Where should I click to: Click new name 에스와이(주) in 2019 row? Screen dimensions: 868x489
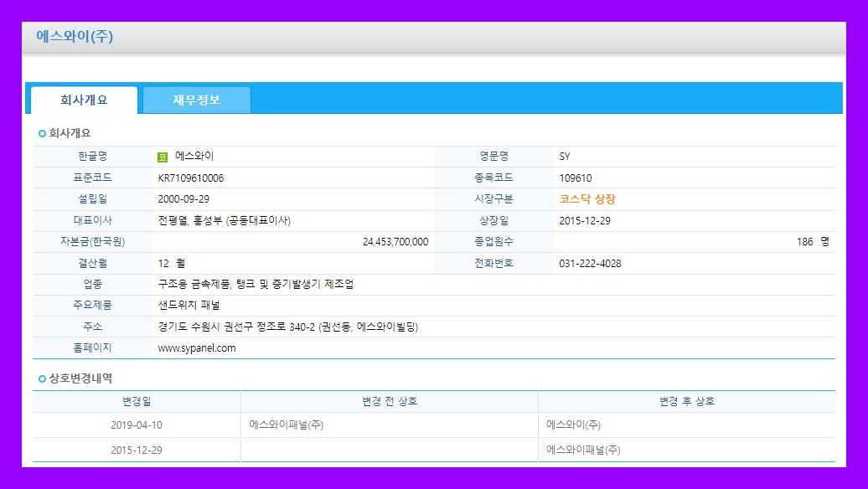pos(573,425)
